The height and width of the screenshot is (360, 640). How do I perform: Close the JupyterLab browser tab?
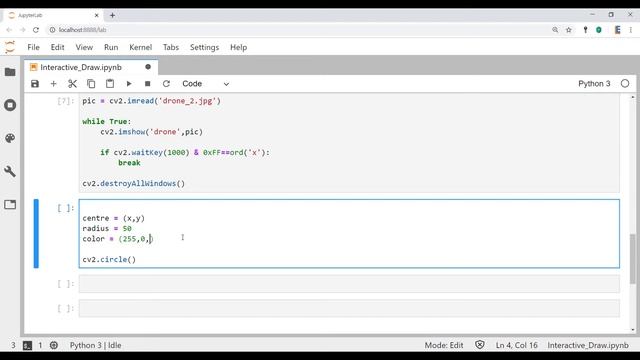[x=97, y=16]
